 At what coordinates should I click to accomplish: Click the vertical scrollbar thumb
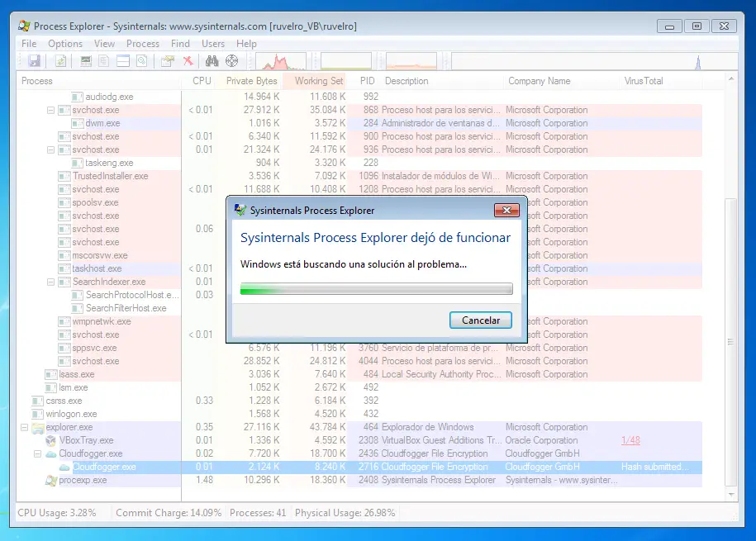click(731, 341)
